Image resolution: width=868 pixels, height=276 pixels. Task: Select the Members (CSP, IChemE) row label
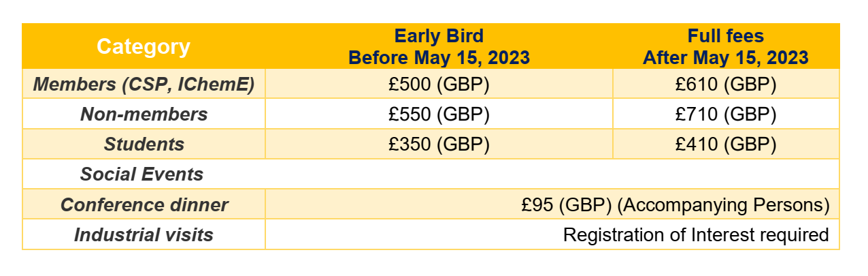144,85
